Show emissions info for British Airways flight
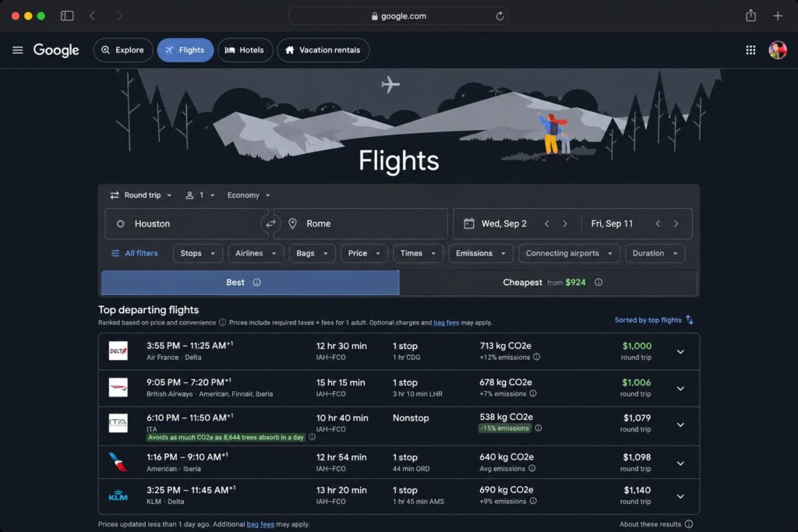Image resolution: width=798 pixels, height=532 pixels. point(533,393)
